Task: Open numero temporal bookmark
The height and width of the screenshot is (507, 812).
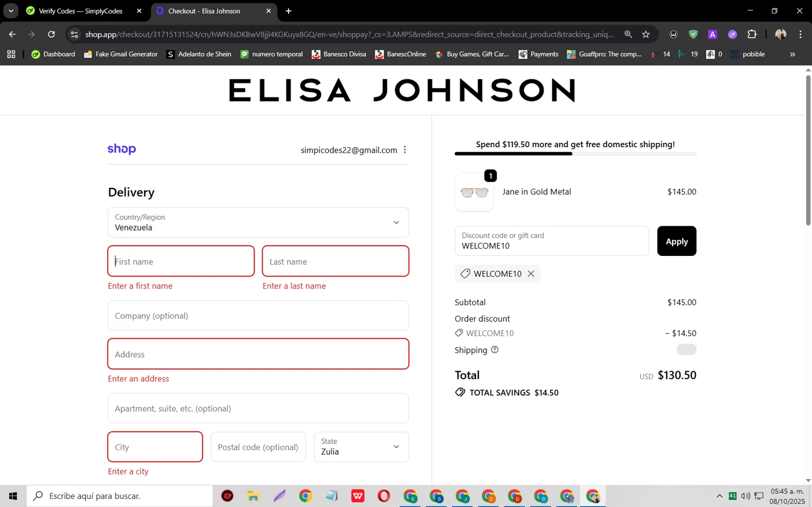Action: click(272, 54)
